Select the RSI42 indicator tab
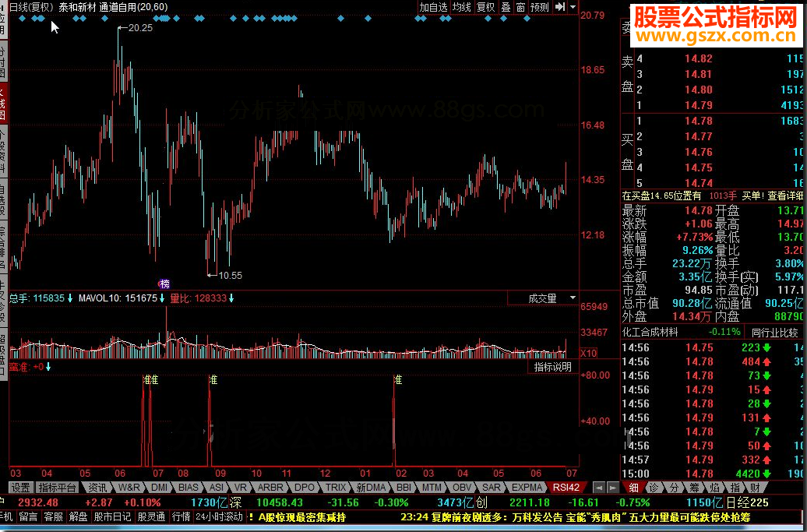The height and width of the screenshot is (532, 807). 566,488
